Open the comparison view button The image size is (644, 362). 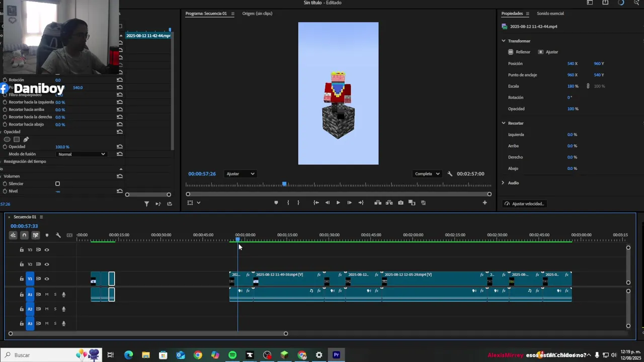[412, 203]
